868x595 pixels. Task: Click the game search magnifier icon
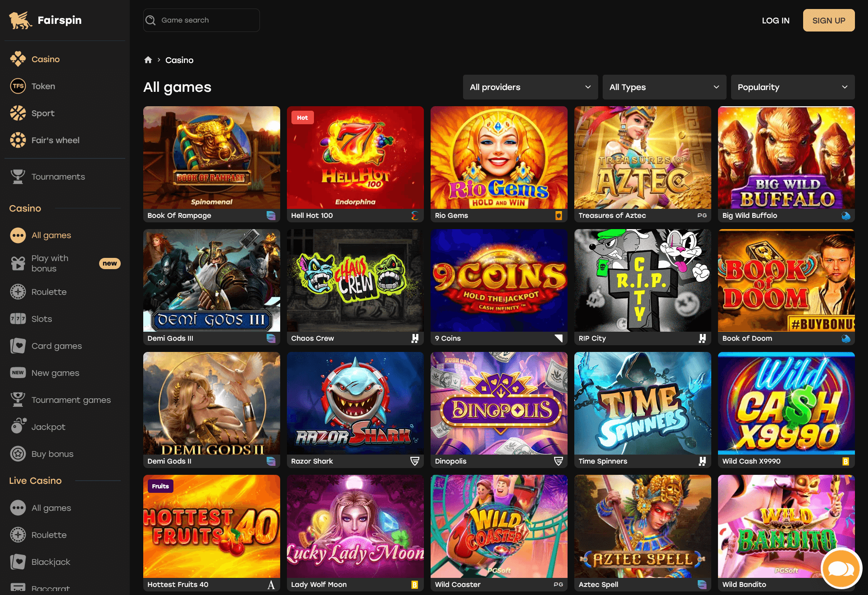click(x=151, y=20)
